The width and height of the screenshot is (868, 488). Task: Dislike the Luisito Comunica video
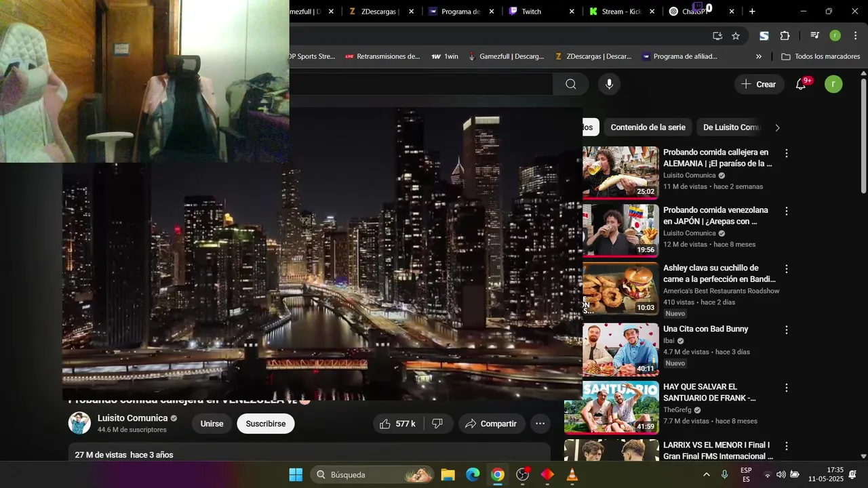pos(438,424)
